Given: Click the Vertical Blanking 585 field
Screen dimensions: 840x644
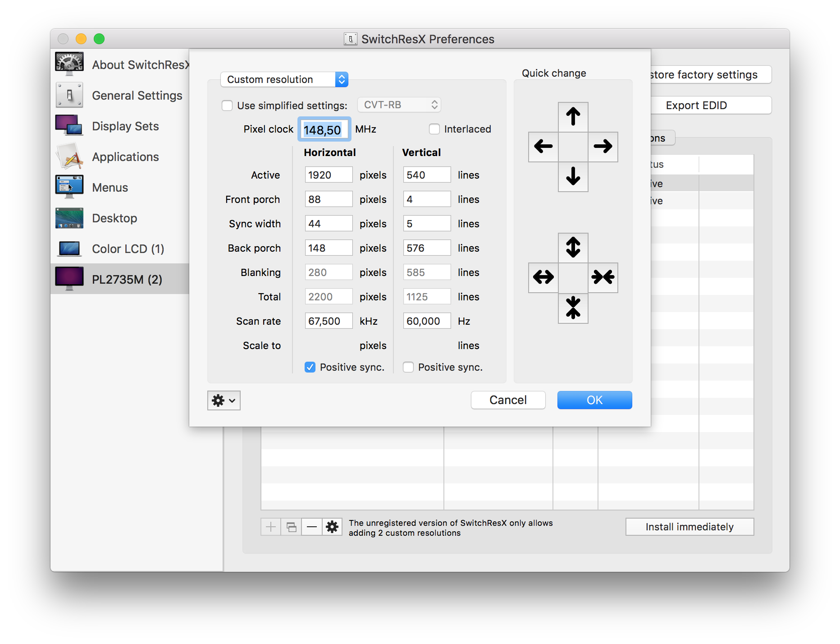Looking at the screenshot, I should click(x=427, y=272).
